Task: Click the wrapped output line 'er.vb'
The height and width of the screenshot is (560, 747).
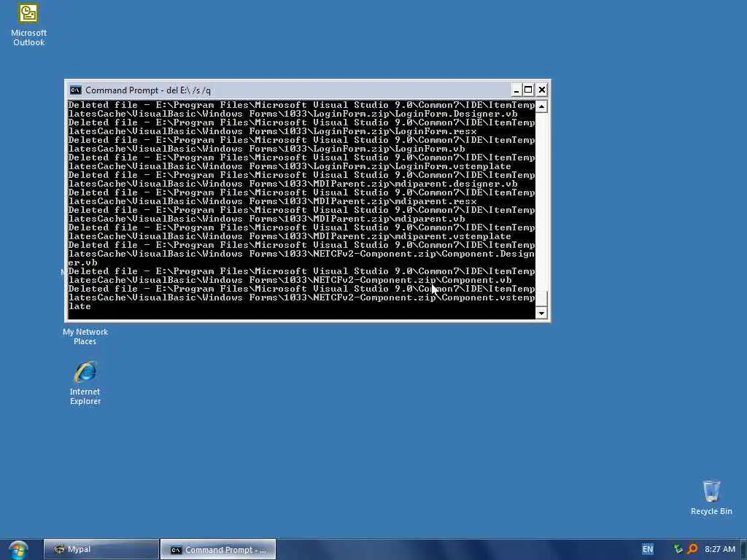Action: click(x=82, y=262)
